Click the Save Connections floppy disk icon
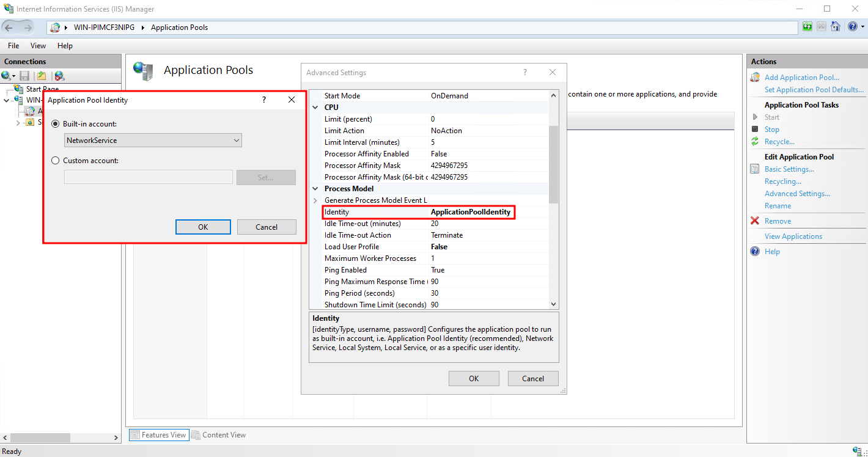This screenshot has width=868, height=457. (24, 76)
